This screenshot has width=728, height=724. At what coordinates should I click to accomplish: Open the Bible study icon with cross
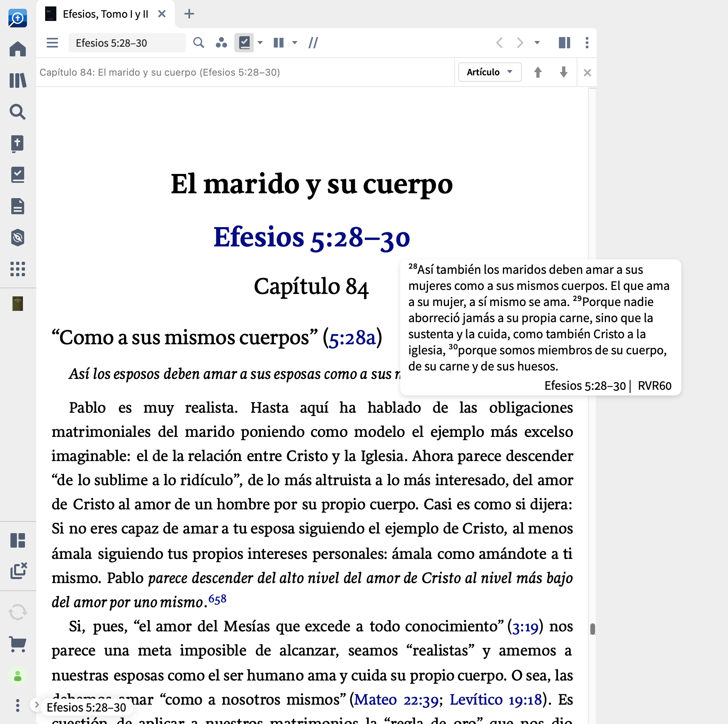(x=18, y=144)
